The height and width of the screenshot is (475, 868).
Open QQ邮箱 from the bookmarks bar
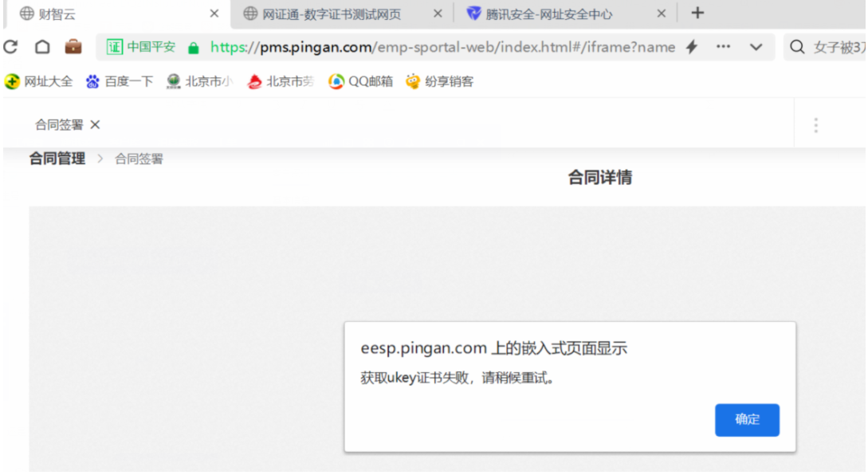[360, 80]
